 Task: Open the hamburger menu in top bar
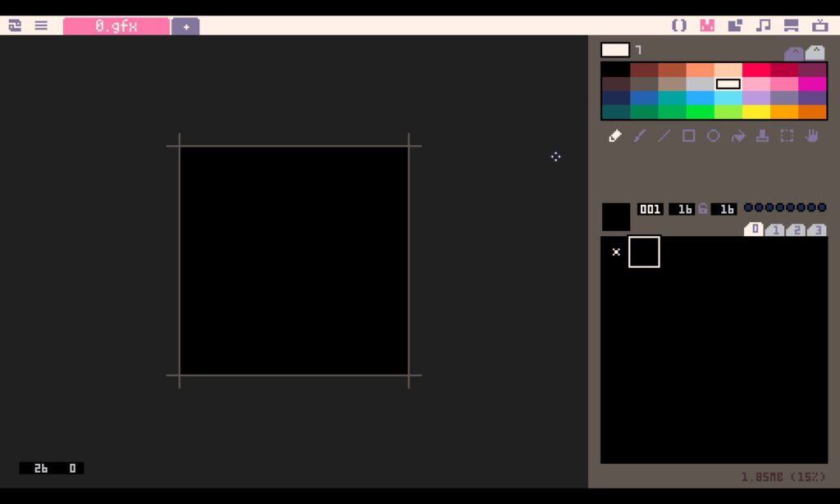pyautogui.click(x=41, y=25)
